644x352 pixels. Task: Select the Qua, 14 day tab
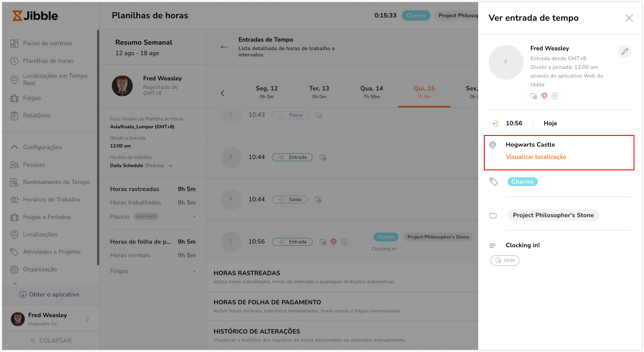(372, 91)
